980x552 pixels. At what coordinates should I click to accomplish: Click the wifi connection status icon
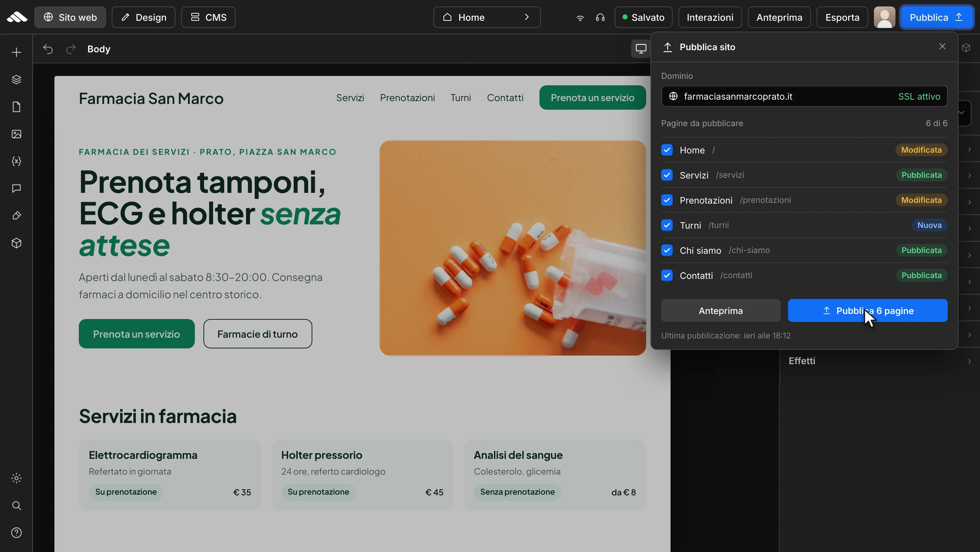580,18
